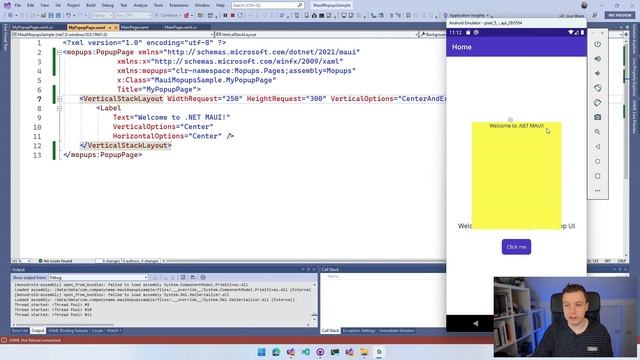The height and width of the screenshot is (360, 640).
Task: Click Windows Start icon on taskbar
Action: coord(261,352)
